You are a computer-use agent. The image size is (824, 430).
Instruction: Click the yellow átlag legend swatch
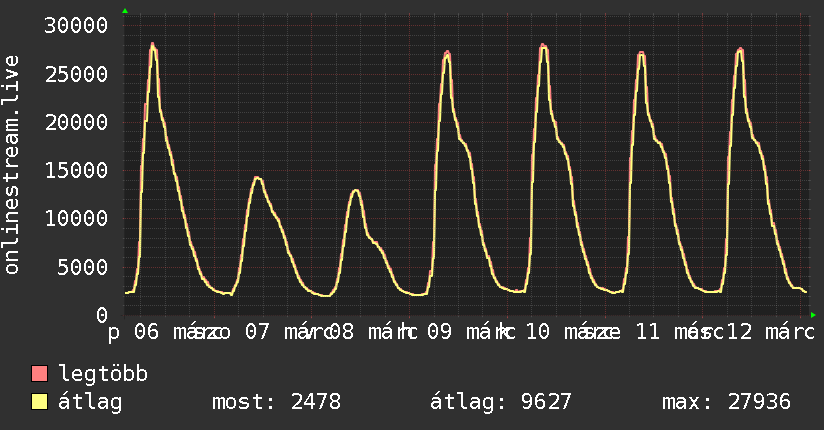pyautogui.click(x=39, y=402)
